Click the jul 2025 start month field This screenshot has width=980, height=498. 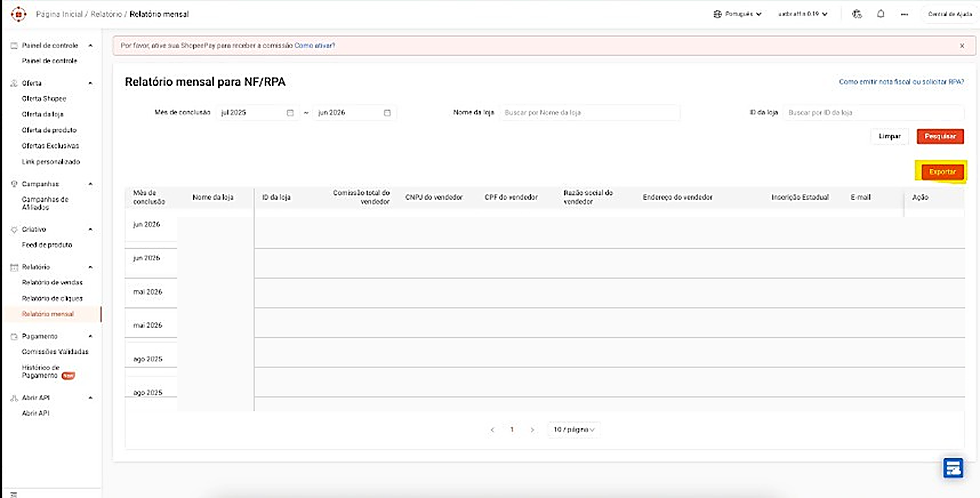[x=258, y=113]
